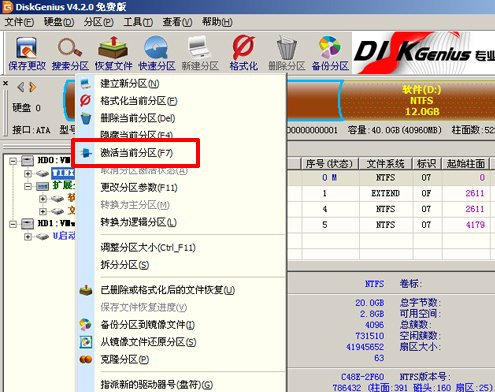Screen dimensions: 495x392
Task: Open the 工具(T) menu
Action: click(138, 22)
